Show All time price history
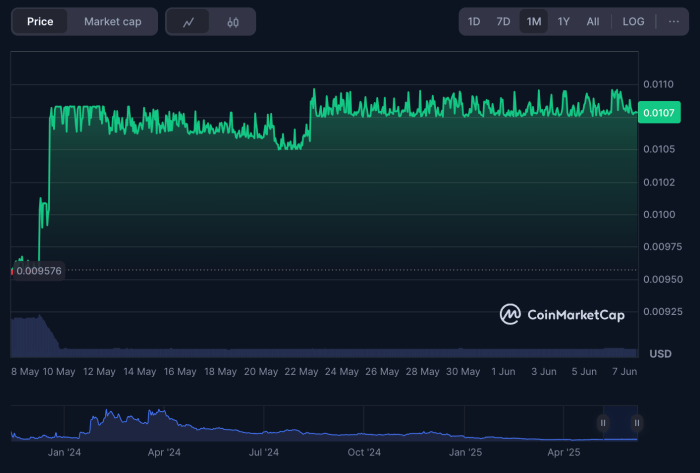Image resolution: width=700 pixels, height=473 pixels. [x=593, y=22]
